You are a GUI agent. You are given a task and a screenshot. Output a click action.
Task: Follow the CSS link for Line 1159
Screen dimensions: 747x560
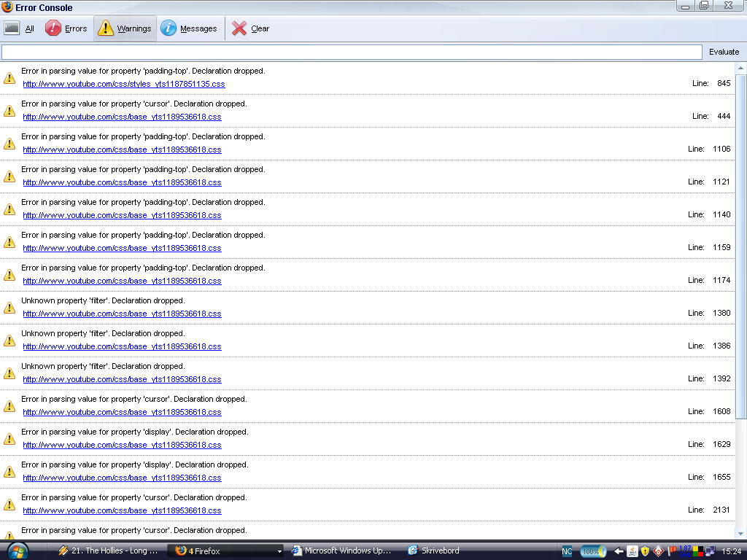pyautogui.click(x=122, y=248)
